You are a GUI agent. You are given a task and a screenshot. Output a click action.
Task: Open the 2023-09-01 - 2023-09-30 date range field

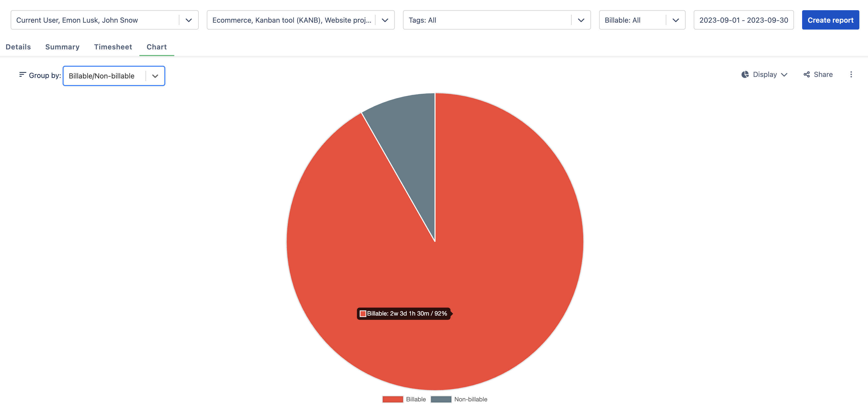(743, 20)
